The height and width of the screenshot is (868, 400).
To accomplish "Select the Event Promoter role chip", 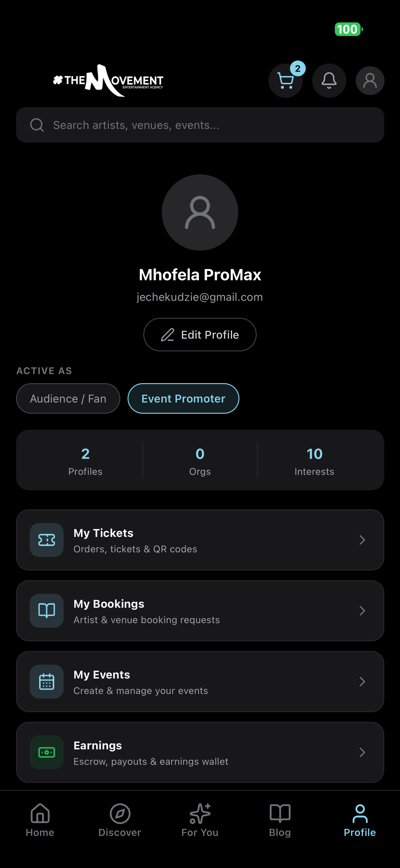I will (x=183, y=399).
